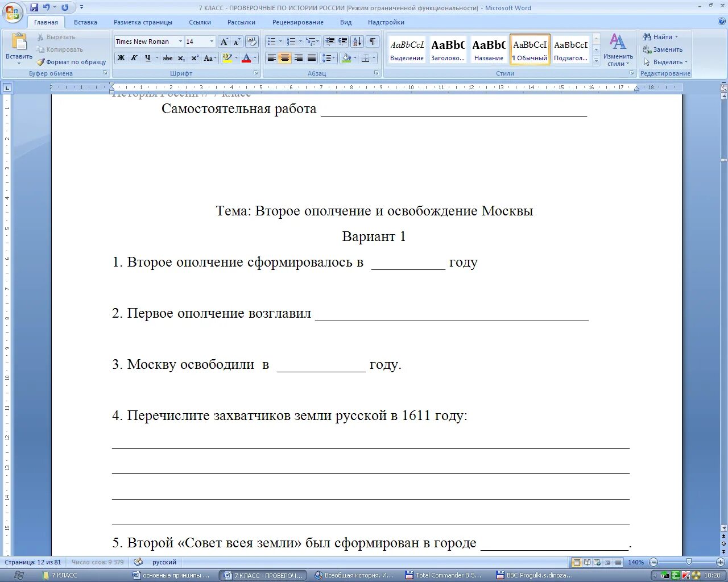Screen dimensions: 728x582
Task: Expand the multilevel list dropdown
Action: coord(317,41)
